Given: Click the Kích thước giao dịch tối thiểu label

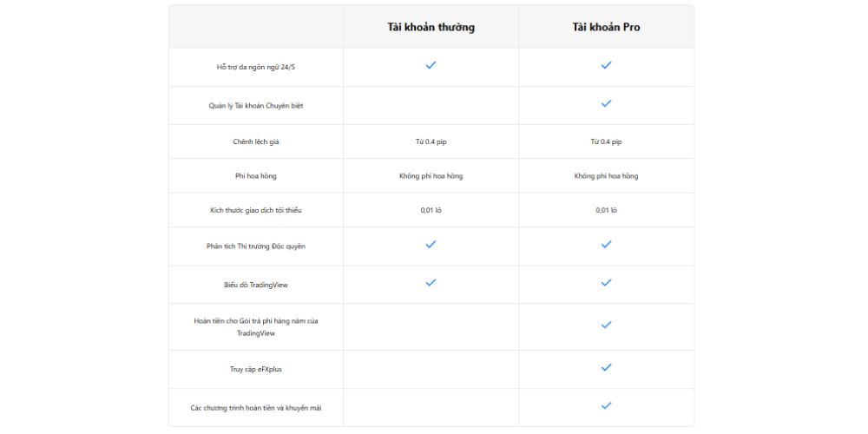Looking at the screenshot, I should click(x=256, y=211).
